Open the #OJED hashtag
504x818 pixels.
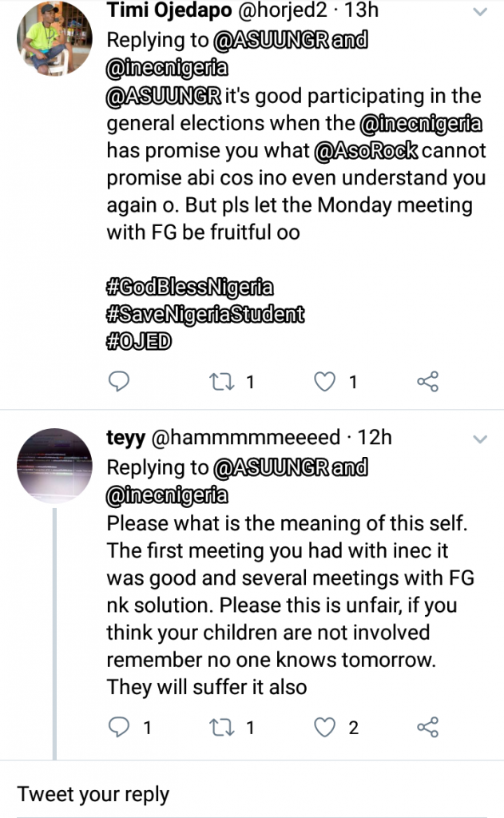coord(139,341)
